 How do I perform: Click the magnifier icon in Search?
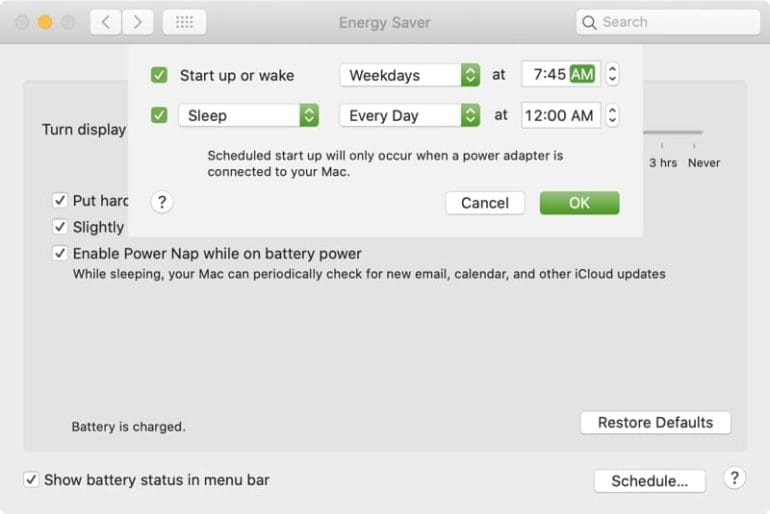[589, 23]
